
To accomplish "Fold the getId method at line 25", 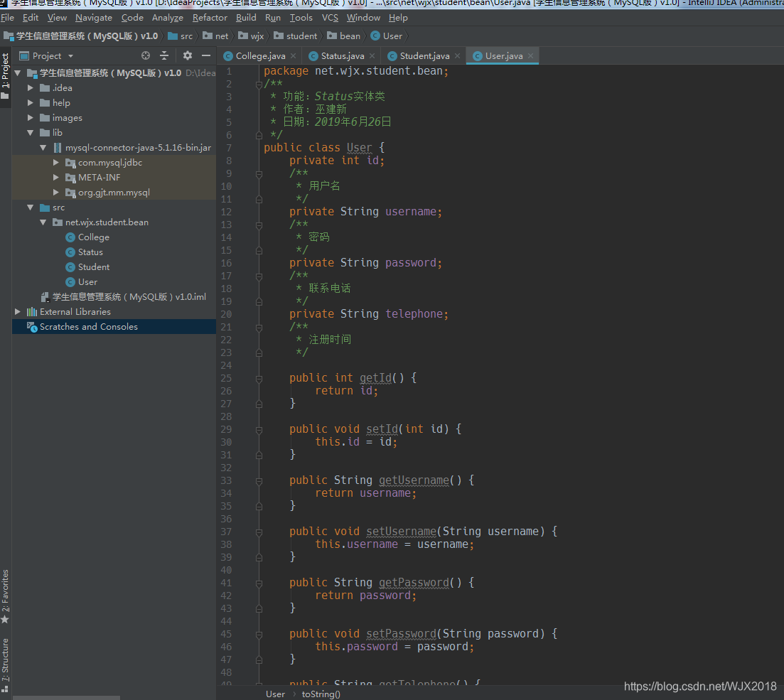I will pos(259,379).
